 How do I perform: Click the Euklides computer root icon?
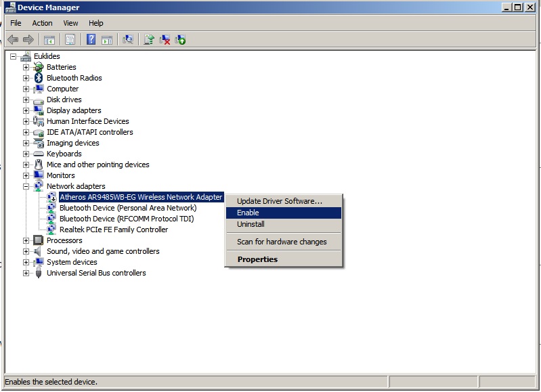pos(26,56)
